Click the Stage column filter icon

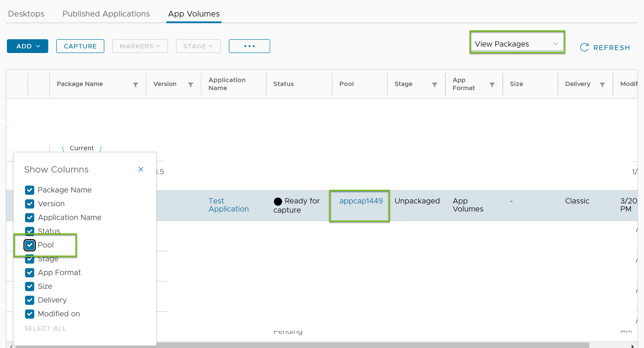pos(435,84)
